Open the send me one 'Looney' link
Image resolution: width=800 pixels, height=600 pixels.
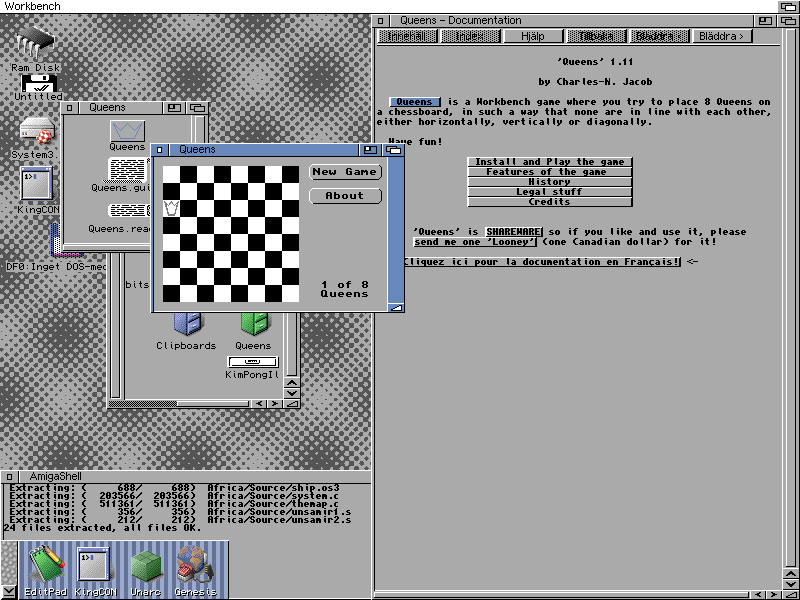[x=475, y=242]
